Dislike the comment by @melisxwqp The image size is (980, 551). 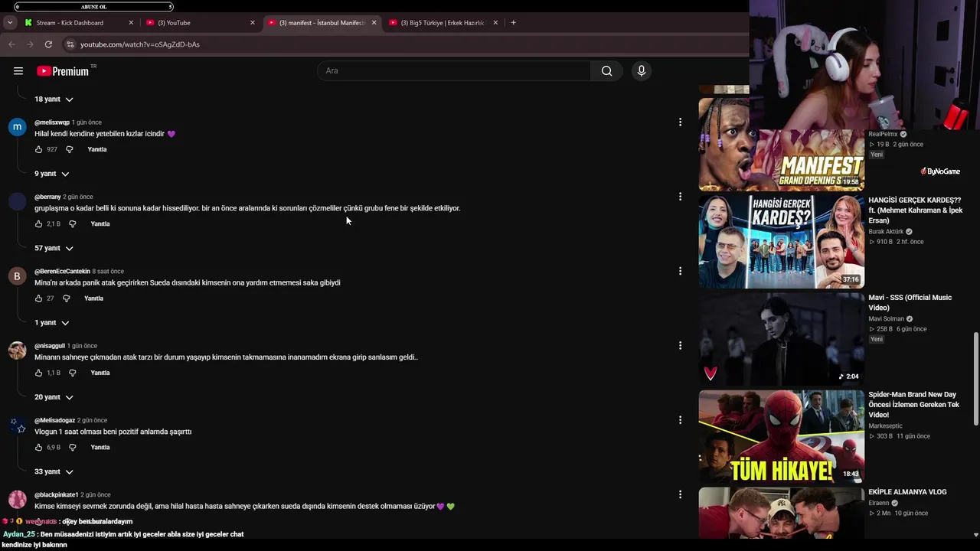coord(69,149)
